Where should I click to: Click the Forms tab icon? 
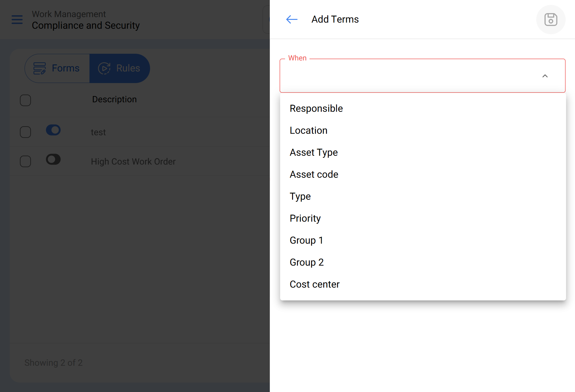pos(39,68)
